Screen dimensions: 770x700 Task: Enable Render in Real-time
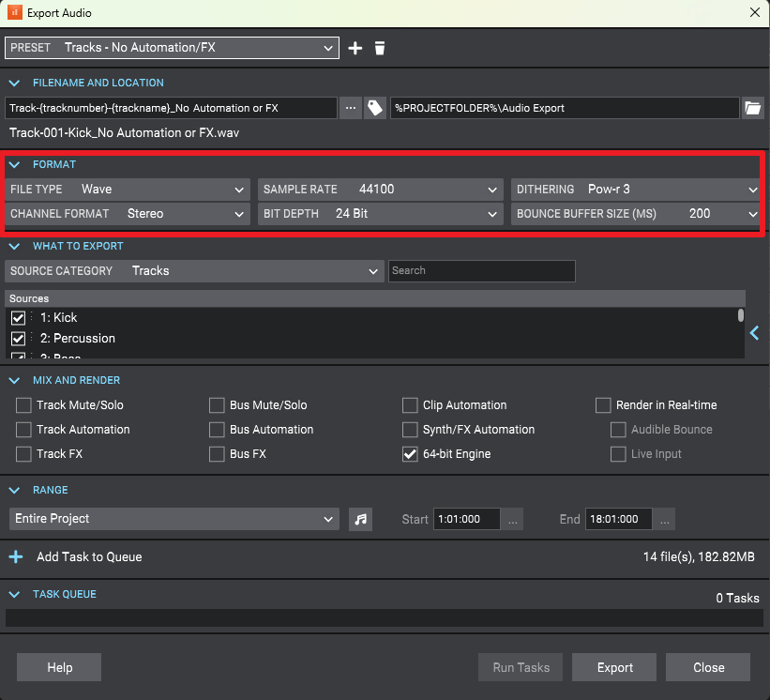[603, 405]
